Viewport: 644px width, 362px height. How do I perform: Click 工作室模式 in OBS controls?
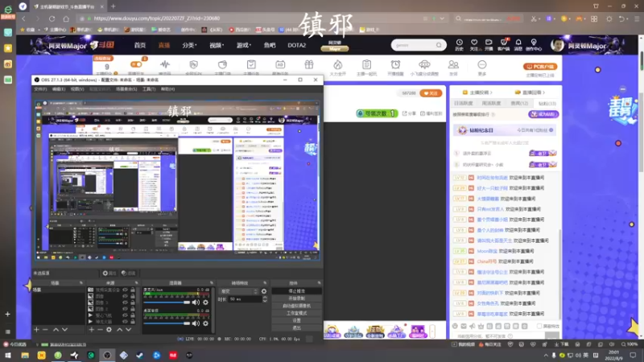[296, 313]
